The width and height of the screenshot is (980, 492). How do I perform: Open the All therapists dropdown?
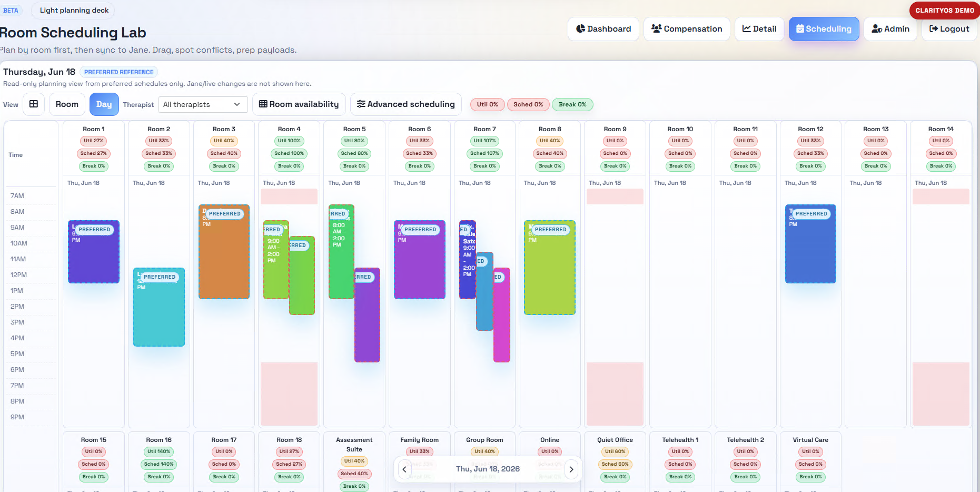(202, 104)
